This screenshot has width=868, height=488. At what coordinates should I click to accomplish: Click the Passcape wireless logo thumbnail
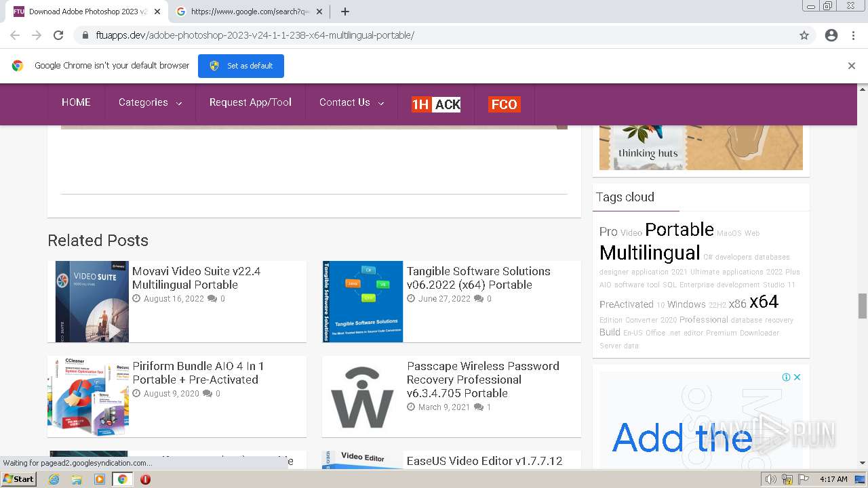(x=362, y=396)
